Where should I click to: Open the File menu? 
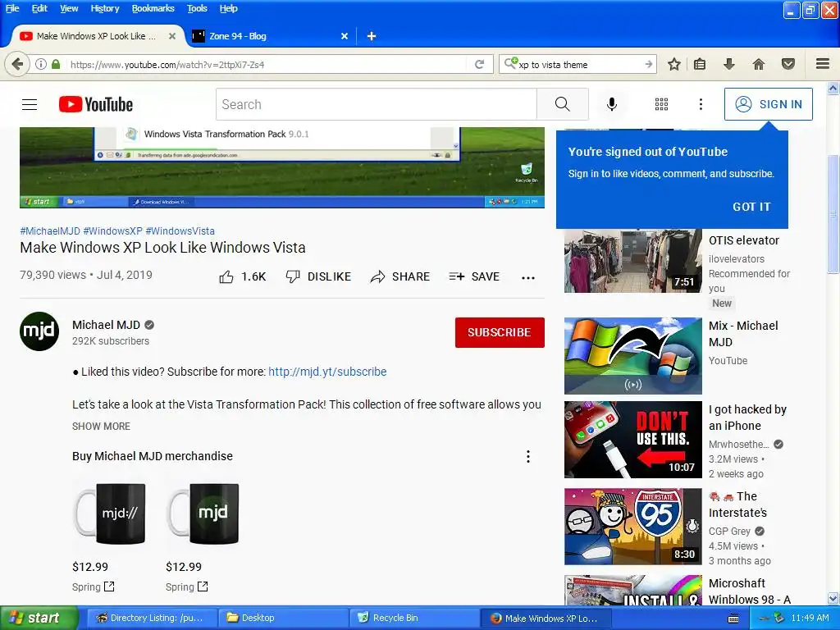pos(12,8)
